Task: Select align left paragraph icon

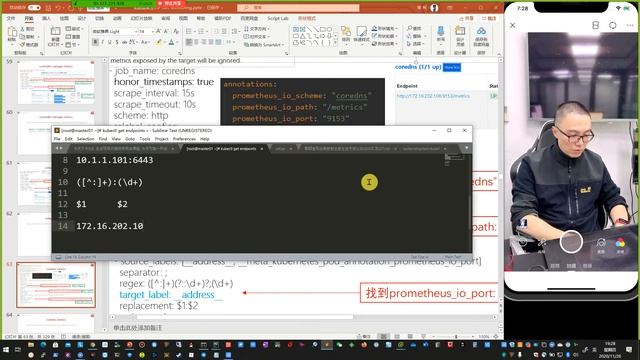Action: point(189,42)
